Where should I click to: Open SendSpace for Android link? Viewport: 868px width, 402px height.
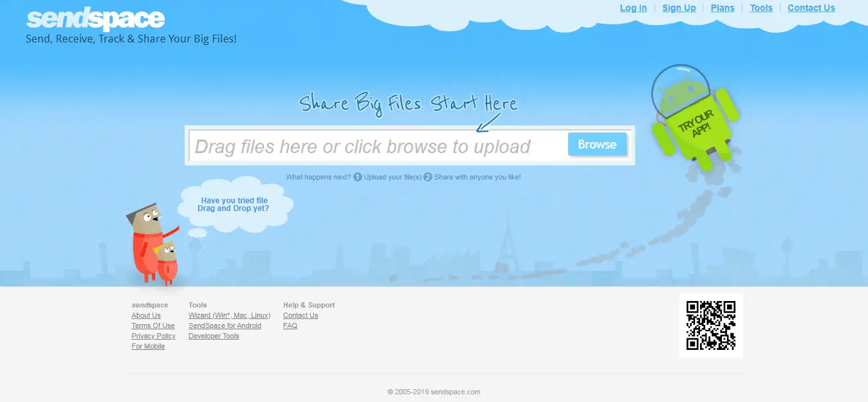[x=225, y=325]
